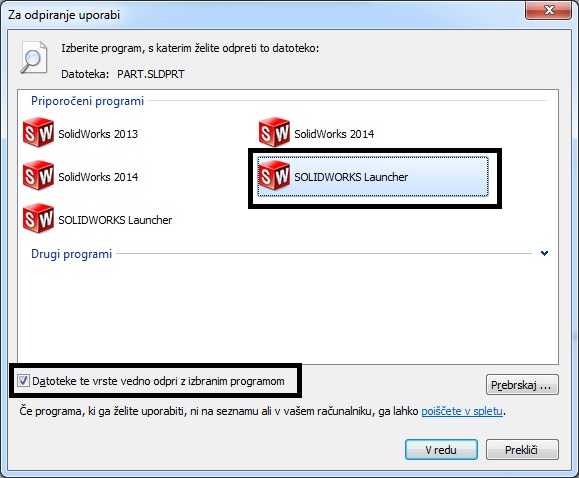Viewport: 579px width, 478px height.
Task: Open the Prebrskaj browse button
Action: (x=522, y=385)
